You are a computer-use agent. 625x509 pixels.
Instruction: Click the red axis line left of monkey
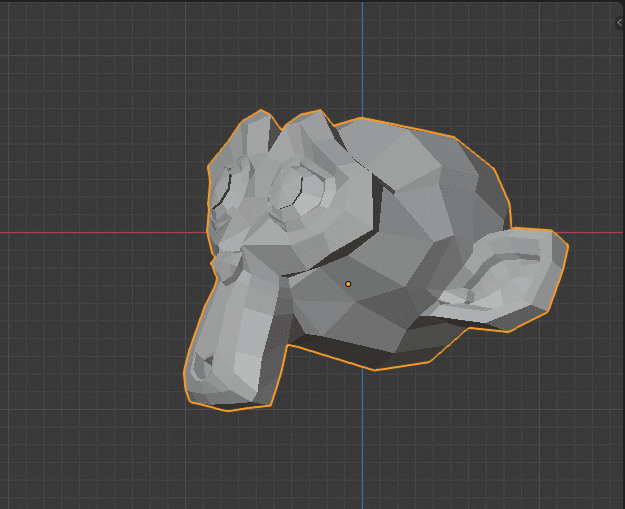tap(100, 232)
